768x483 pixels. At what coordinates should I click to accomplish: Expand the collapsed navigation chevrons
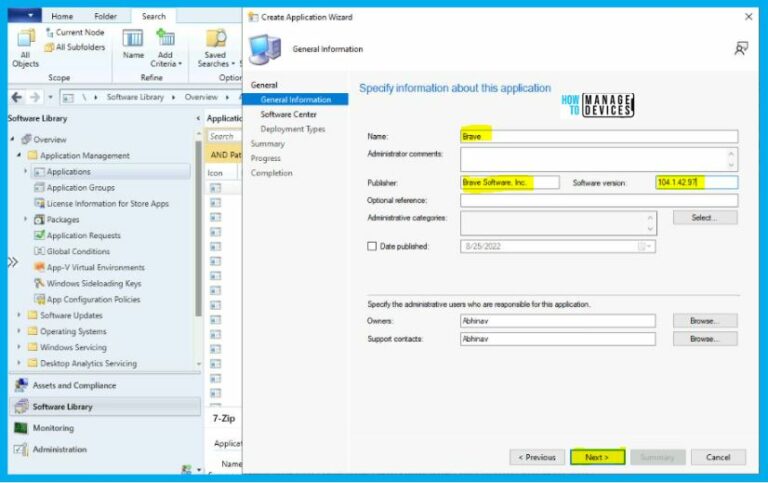[x=13, y=262]
